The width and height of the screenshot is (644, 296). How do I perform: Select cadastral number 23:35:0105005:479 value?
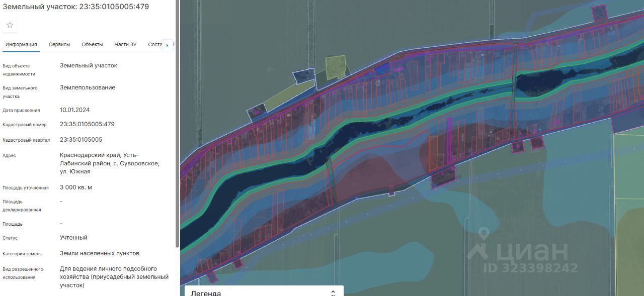click(x=87, y=124)
